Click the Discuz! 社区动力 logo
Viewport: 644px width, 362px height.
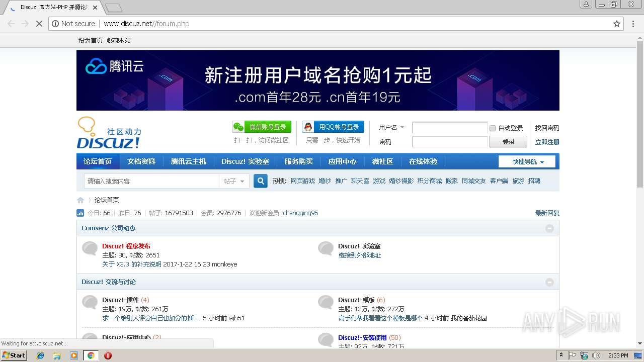point(110,133)
